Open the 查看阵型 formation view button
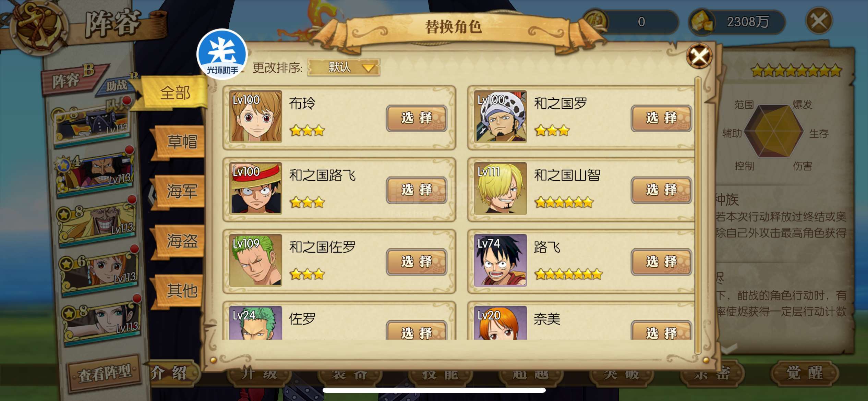 [x=105, y=373]
